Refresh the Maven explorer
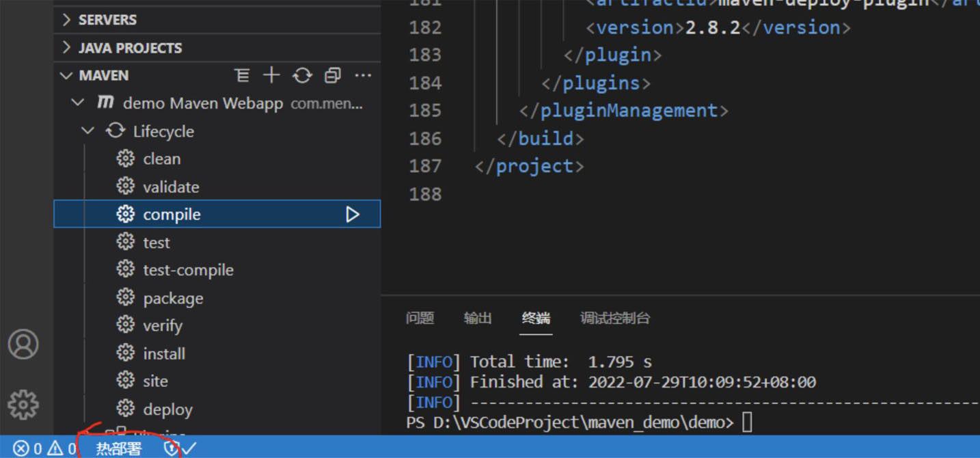Image resolution: width=980 pixels, height=458 pixels. click(x=302, y=75)
